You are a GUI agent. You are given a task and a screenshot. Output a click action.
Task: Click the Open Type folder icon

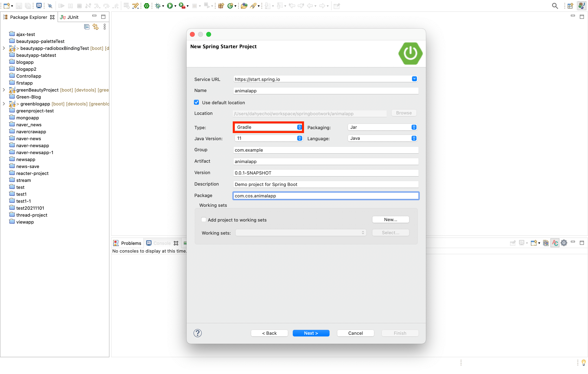tap(244, 6)
